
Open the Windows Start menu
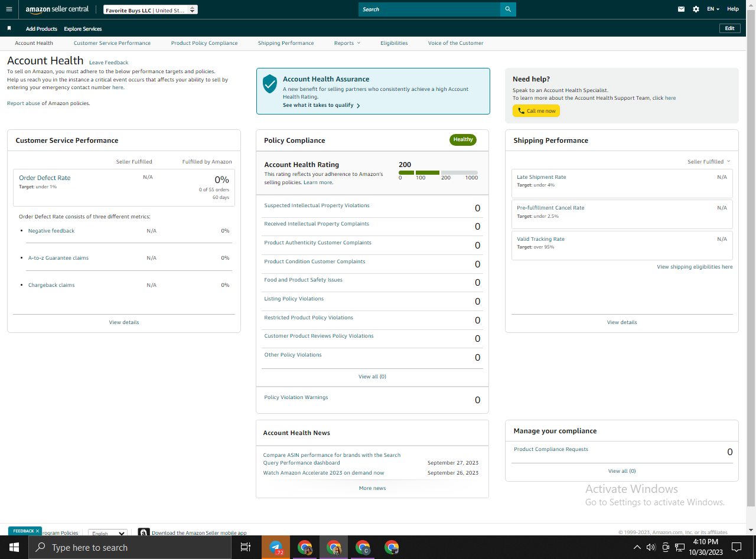coord(14,547)
